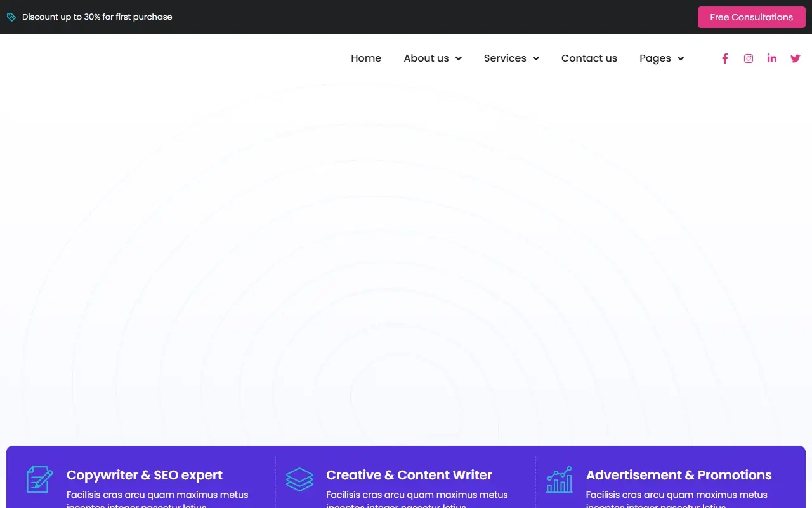The width and height of the screenshot is (812, 508).
Task: Click 'Discount up to 30% for first purchase' text
Action: coord(97,17)
